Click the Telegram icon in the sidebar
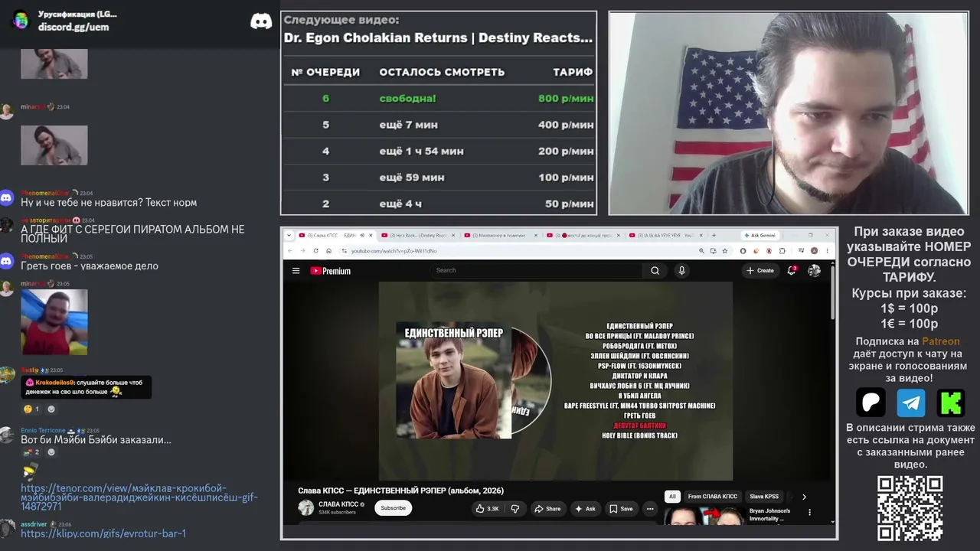This screenshot has width=980, height=551. pos(911,403)
